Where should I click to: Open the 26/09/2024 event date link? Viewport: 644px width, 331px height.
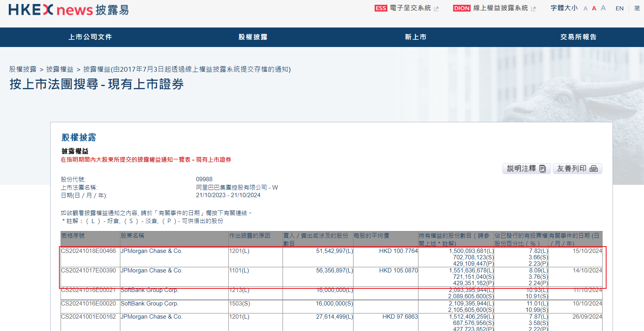pyautogui.click(x=587, y=317)
